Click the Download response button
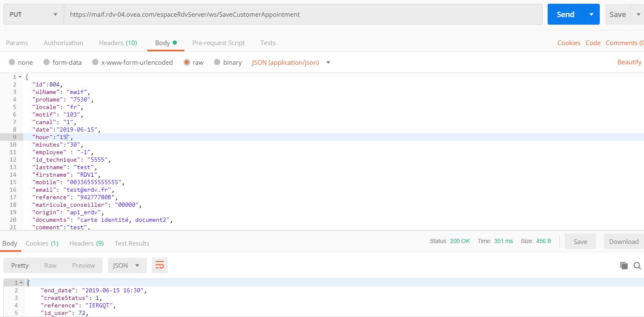 coord(624,241)
